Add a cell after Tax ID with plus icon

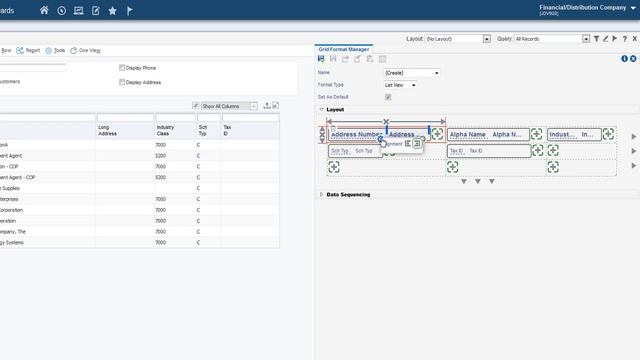click(538, 150)
